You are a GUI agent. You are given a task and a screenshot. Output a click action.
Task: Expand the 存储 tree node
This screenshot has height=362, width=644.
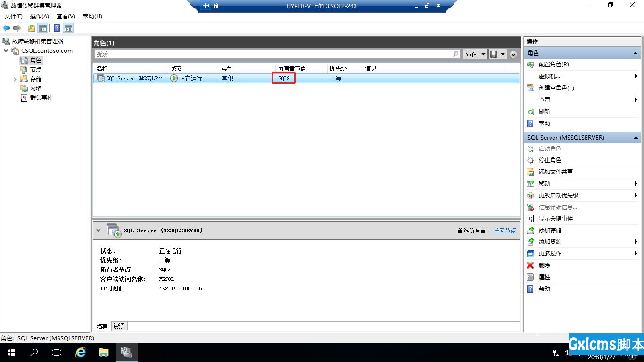coord(15,79)
